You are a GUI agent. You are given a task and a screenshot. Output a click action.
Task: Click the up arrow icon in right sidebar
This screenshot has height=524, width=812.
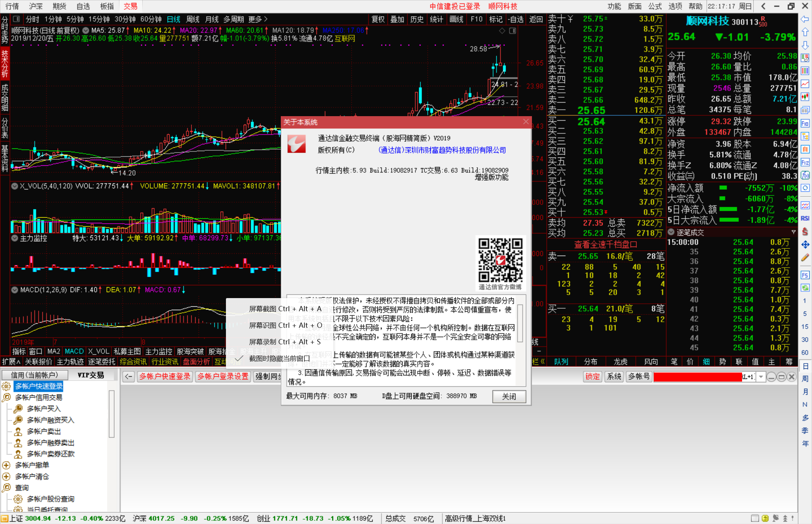[x=805, y=32]
